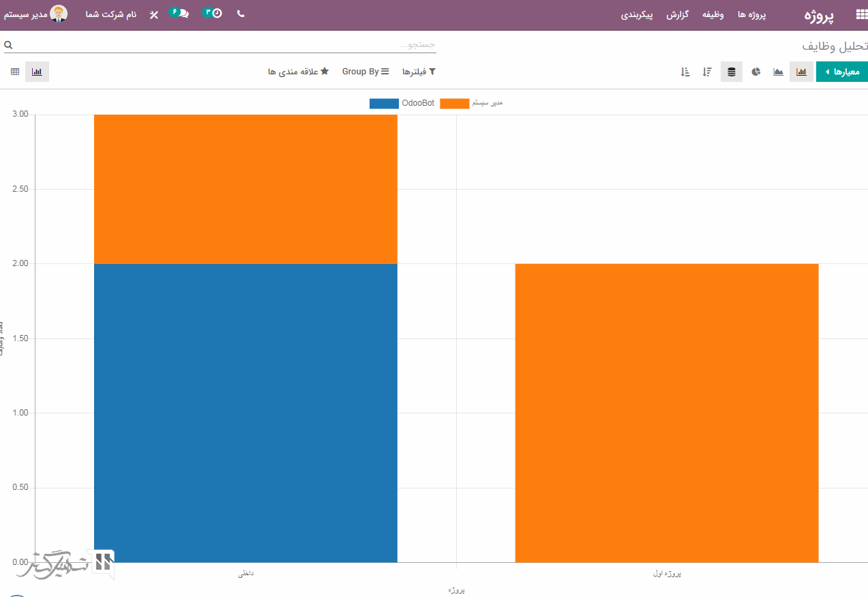The image size is (868, 597).
Task: Toggle OdooBot legend blue swatch
Action: (384, 104)
